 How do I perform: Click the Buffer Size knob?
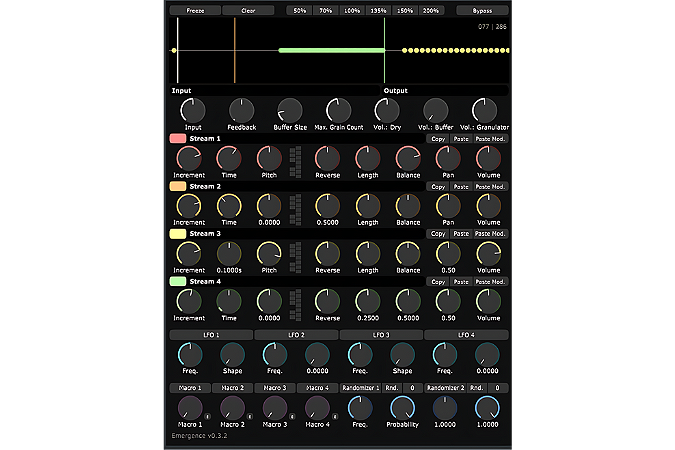click(x=290, y=110)
